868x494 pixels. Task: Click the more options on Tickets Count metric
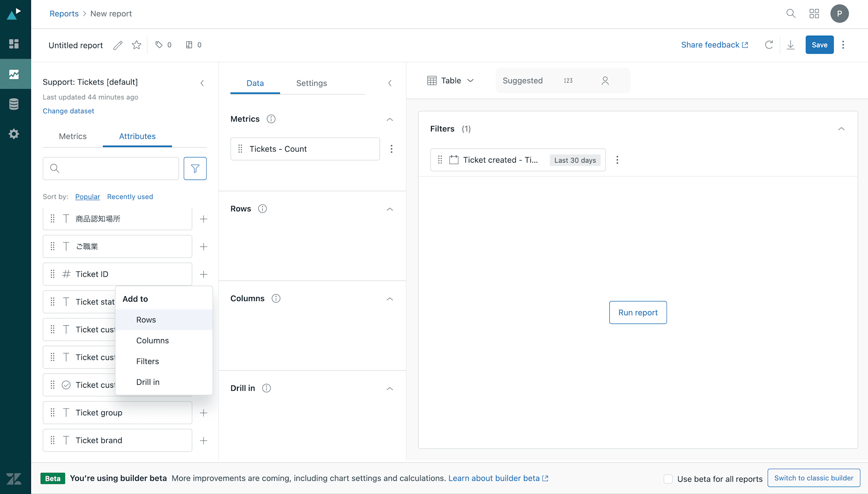pyautogui.click(x=392, y=148)
